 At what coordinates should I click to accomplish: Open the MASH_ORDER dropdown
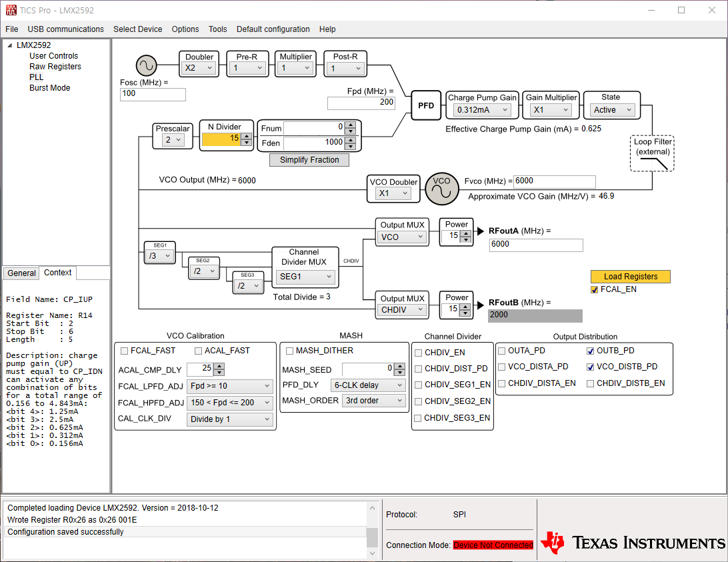(x=374, y=401)
